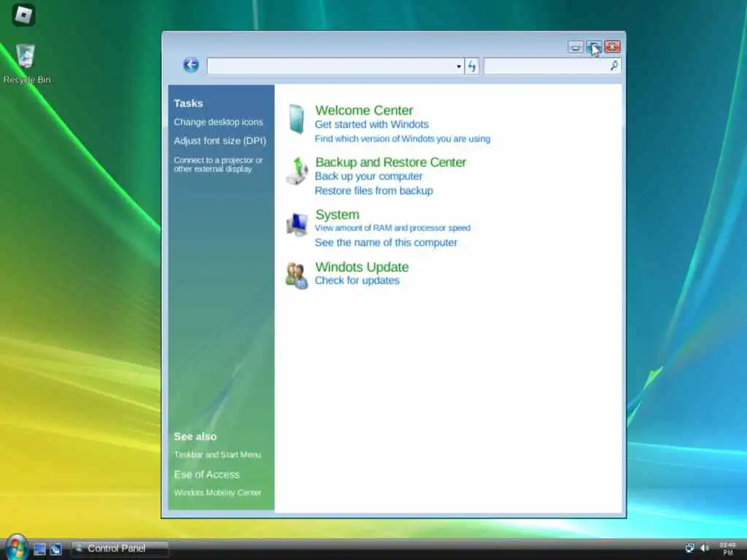The width and height of the screenshot is (747, 560).
Task: Select Control Panel taskbar button
Action: point(120,548)
